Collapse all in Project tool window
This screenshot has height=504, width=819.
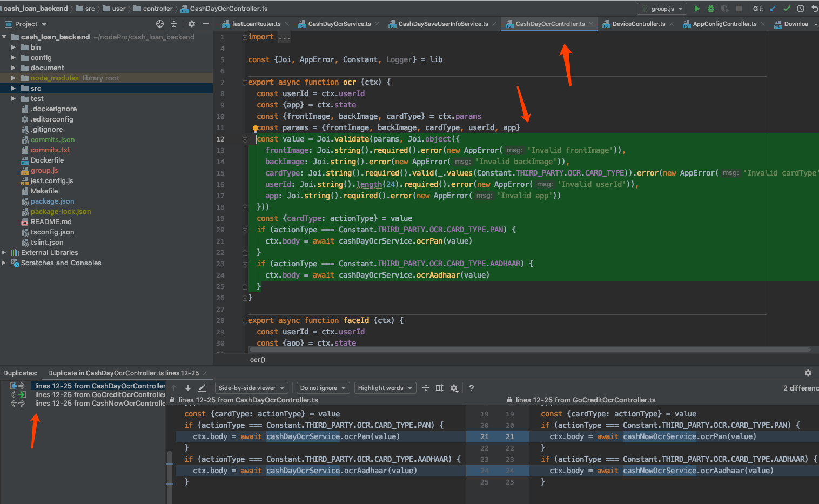pos(174,24)
